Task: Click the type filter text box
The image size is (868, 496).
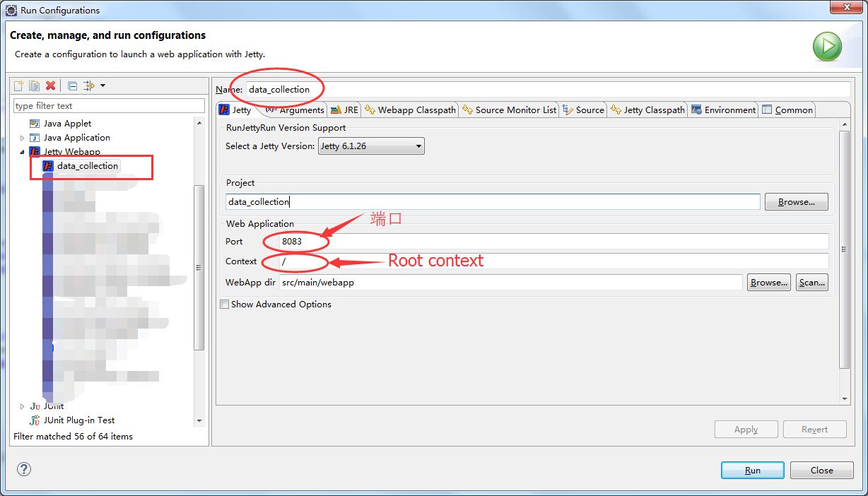Action: point(109,106)
